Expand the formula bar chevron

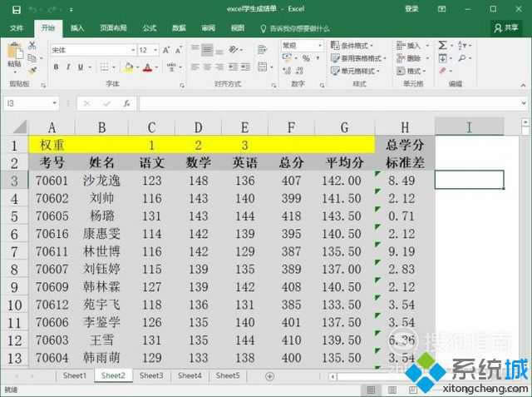click(x=524, y=103)
